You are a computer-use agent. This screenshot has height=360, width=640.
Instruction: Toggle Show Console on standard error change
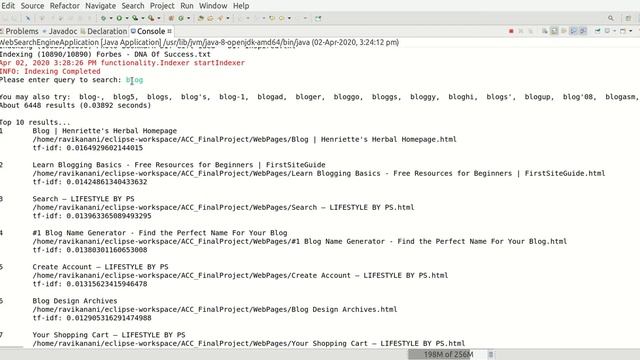tap(583, 31)
